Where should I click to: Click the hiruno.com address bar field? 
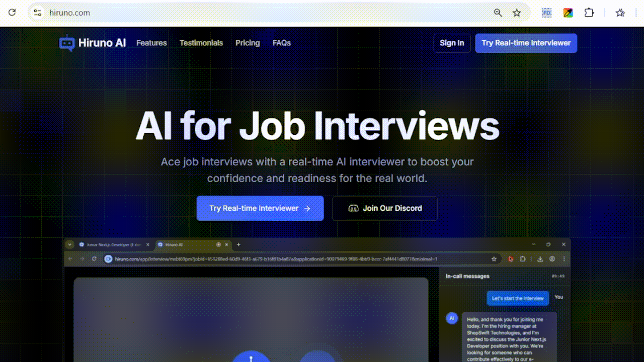(x=279, y=13)
